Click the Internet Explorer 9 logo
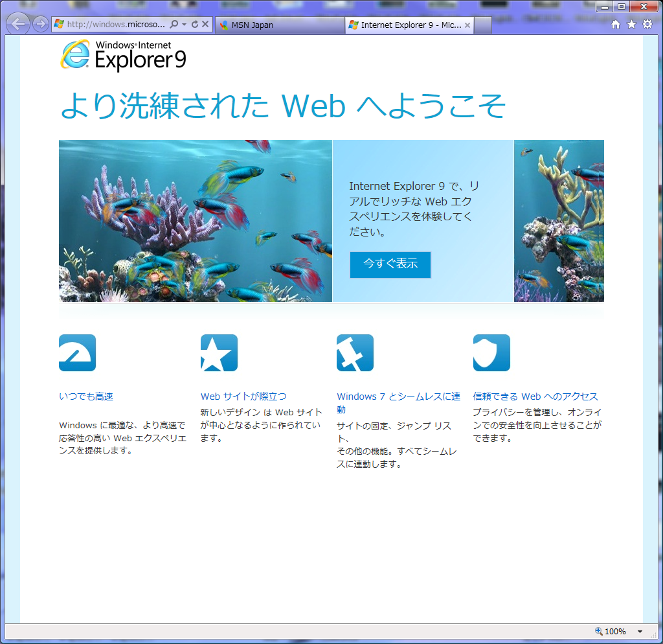663x644 pixels. coord(123,55)
